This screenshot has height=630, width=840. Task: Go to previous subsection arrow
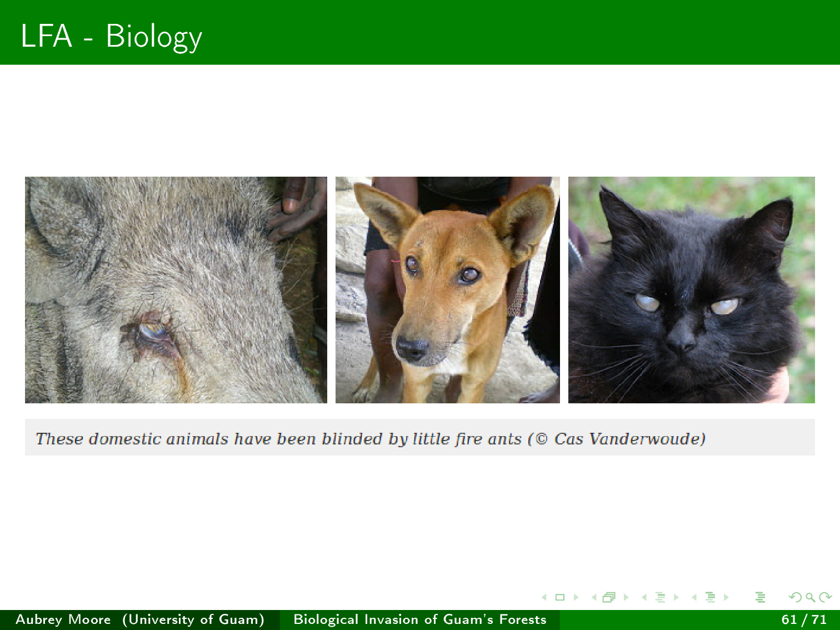point(644,598)
